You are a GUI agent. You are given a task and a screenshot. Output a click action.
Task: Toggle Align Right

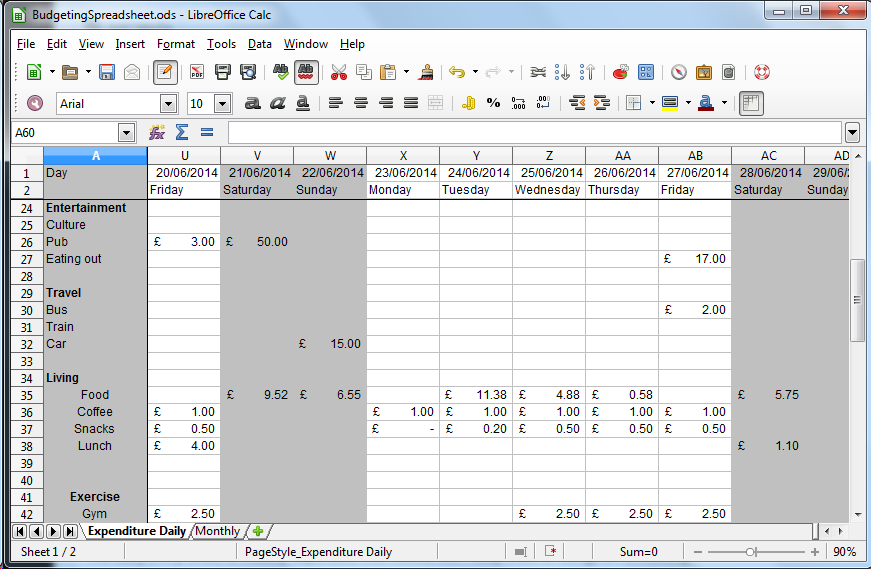point(386,103)
